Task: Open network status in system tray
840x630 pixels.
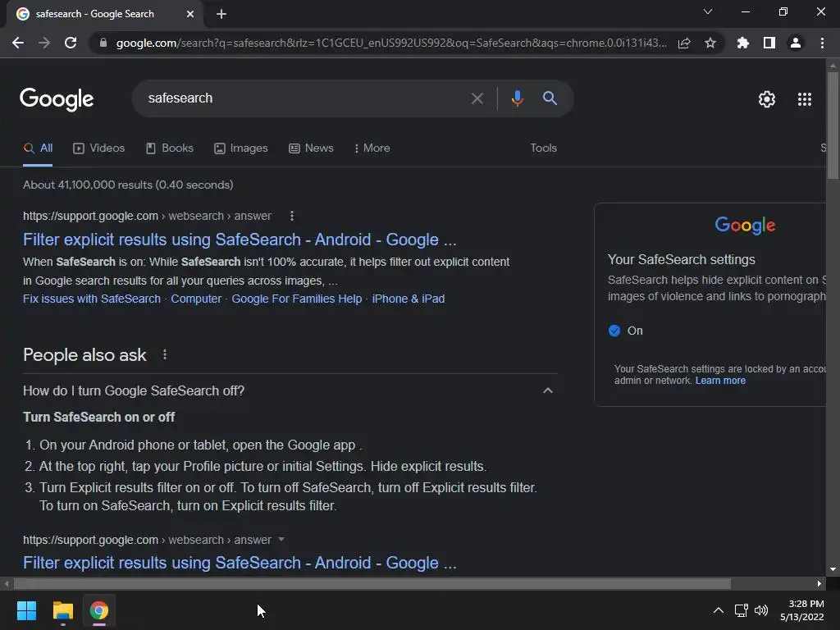Action: [742, 610]
